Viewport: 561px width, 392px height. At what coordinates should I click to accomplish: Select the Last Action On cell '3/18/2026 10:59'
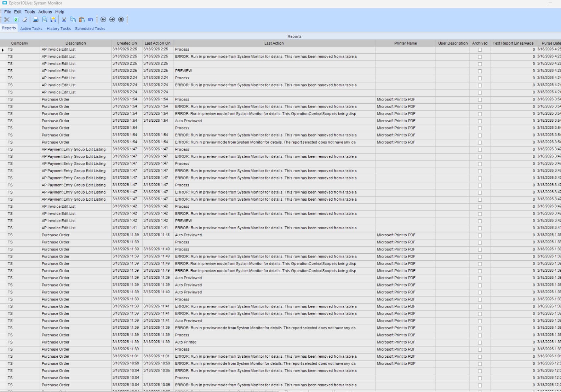tap(158, 363)
